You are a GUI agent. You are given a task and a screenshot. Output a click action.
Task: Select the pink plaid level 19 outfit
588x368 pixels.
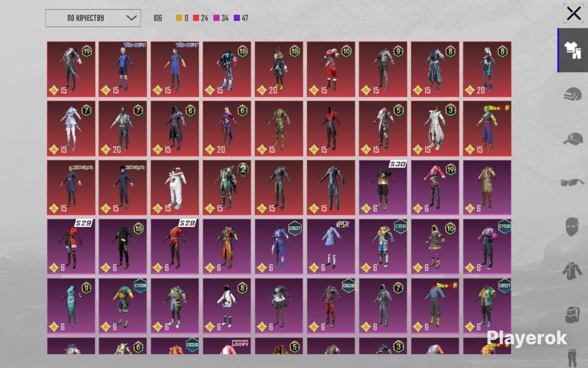coord(435,187)
